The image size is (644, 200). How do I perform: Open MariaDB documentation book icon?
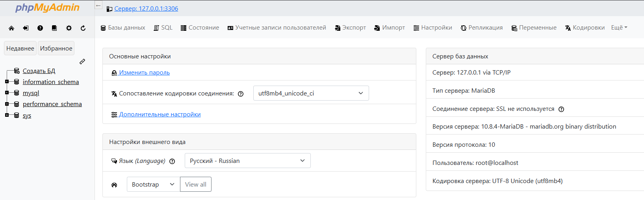54,28
